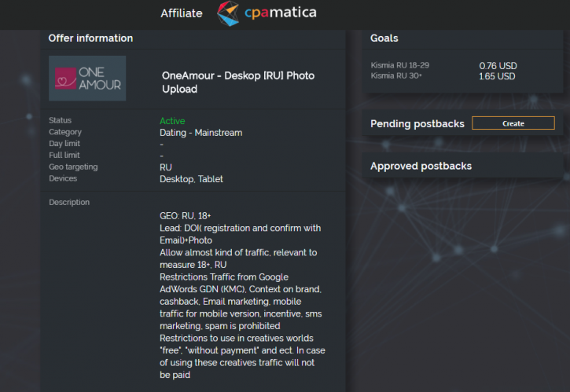The height and width of the screenshot is (392, 570).
Task: Click the Status field label
Action: (61, 120)
